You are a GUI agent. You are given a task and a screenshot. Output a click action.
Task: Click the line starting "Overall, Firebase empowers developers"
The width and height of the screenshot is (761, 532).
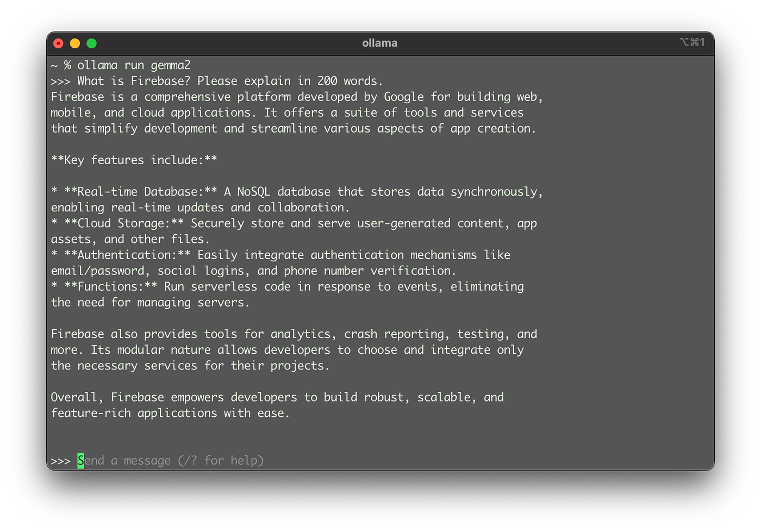point(277,397)
